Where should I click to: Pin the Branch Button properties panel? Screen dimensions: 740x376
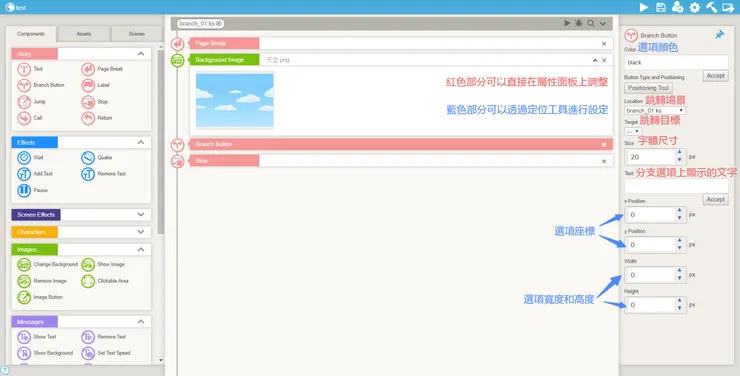pos(719,35)
